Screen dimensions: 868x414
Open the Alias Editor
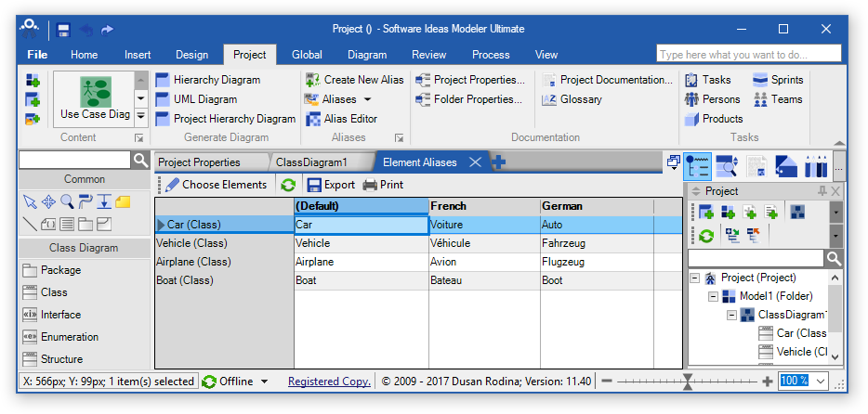pos(341,119)
